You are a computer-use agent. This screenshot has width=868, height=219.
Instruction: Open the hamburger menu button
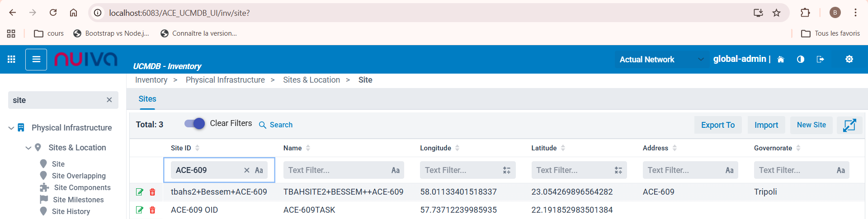pos(36,59)
